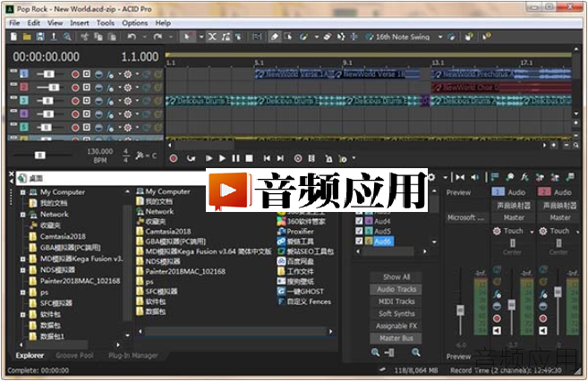Toggle the Aud5 checkbox in the mixer list
The height and width of the screenshot is (381, 588).
(359, 231)
